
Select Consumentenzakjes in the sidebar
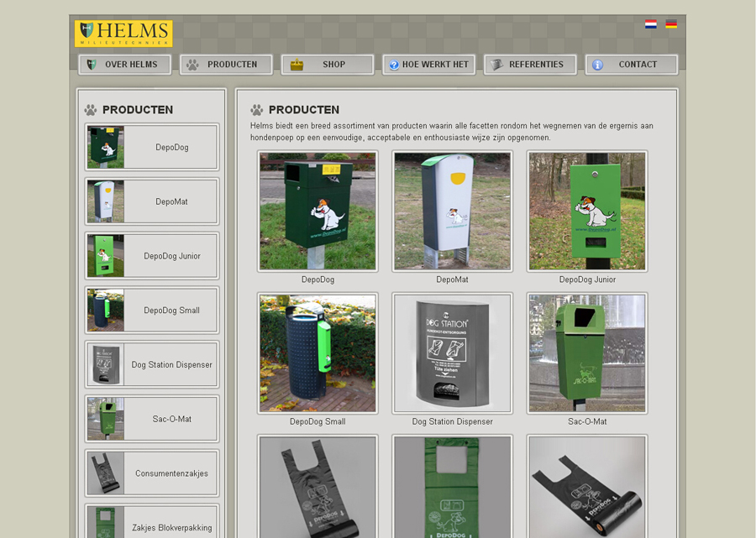[152, 473]
